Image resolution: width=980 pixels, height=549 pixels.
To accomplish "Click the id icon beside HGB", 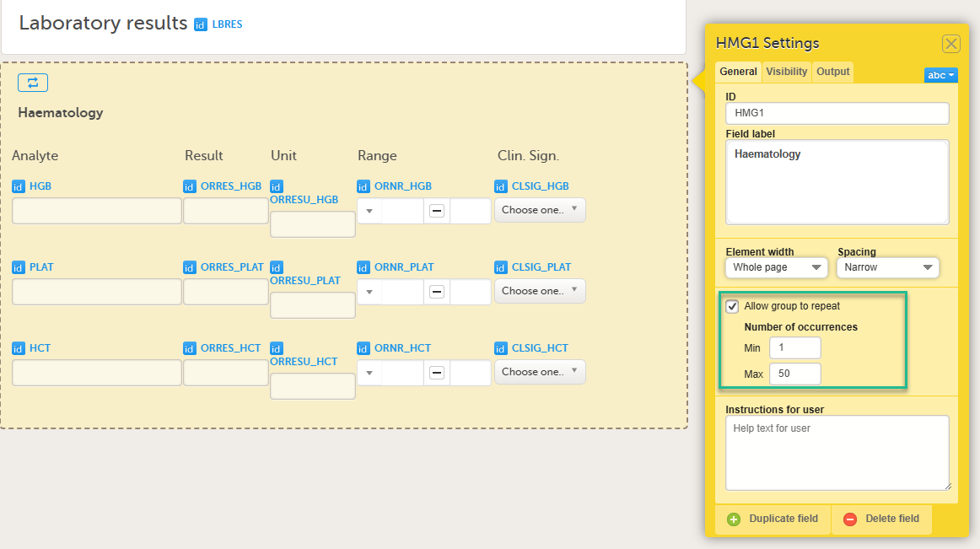I will click(19, 186).
